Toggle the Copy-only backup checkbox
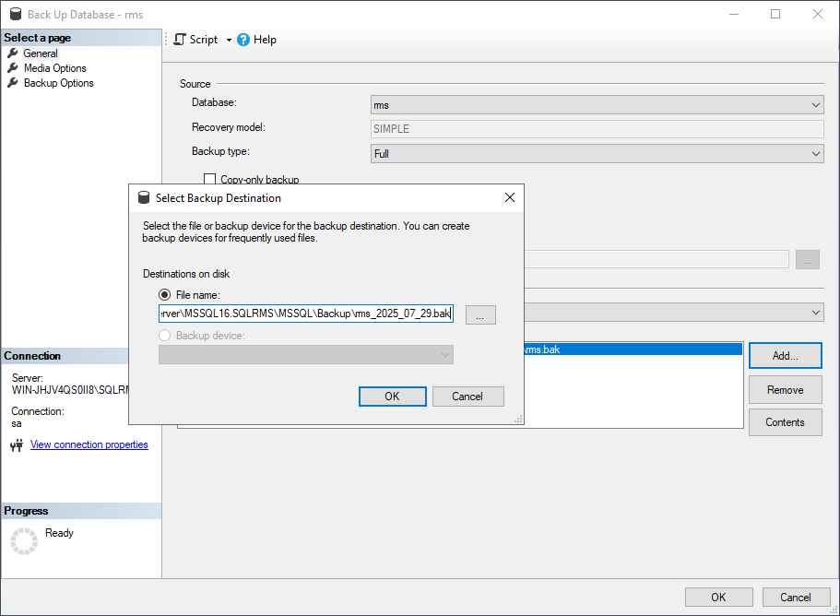This screenshot has width=840, height=616. click(x=210, y=179)
